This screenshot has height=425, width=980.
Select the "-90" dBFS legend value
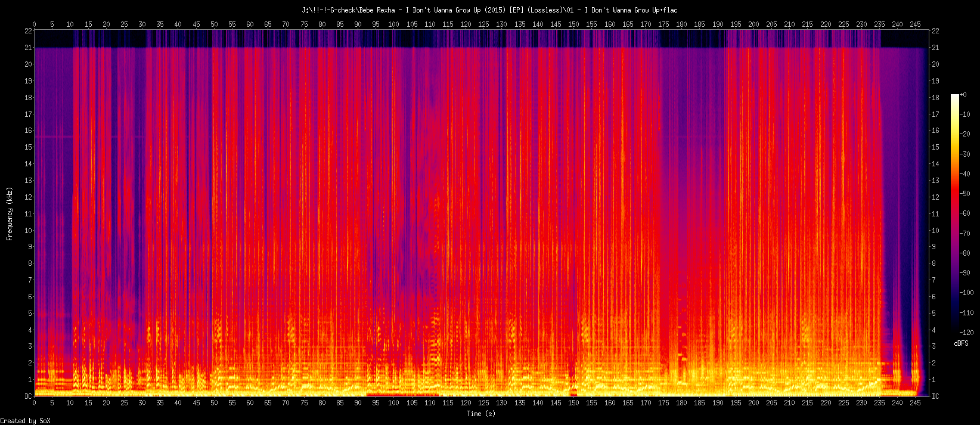pyautogui.click(x=965, y=273)
